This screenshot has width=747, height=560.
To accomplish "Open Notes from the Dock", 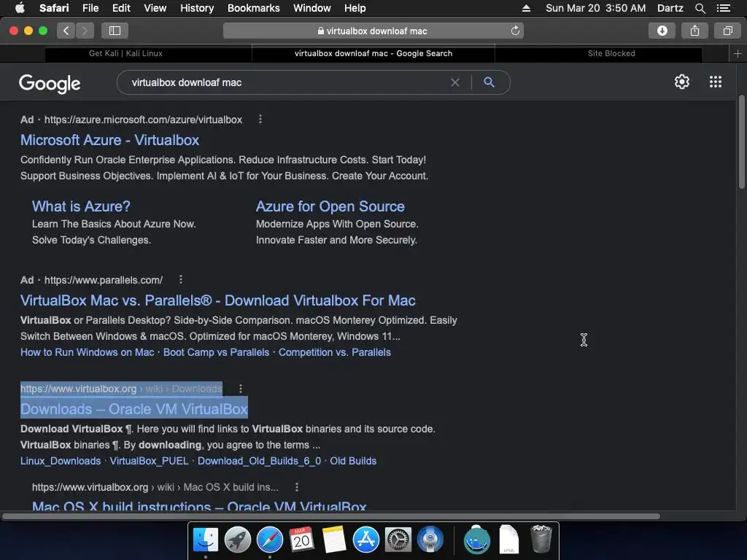I will [x=333, y=540].
